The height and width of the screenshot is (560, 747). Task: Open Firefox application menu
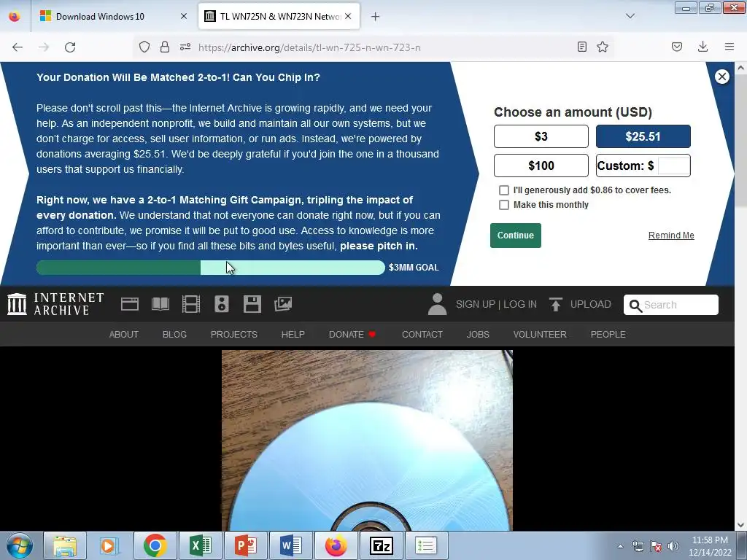[729, 47]
